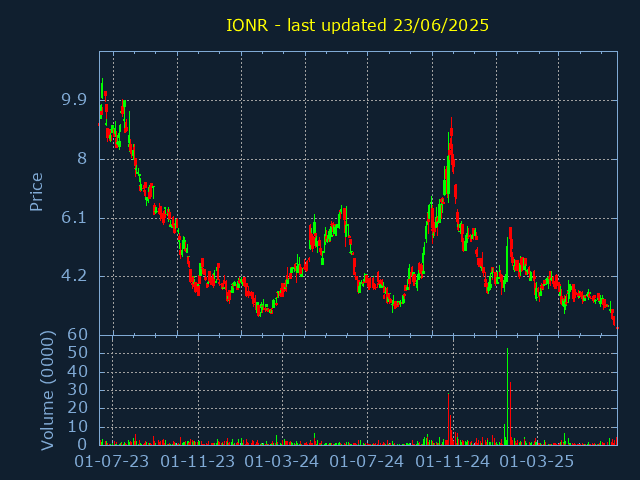Click the 01-11-23 date label
The height and width of the screenshot is (480, 640).
click(x=198, y=461)
